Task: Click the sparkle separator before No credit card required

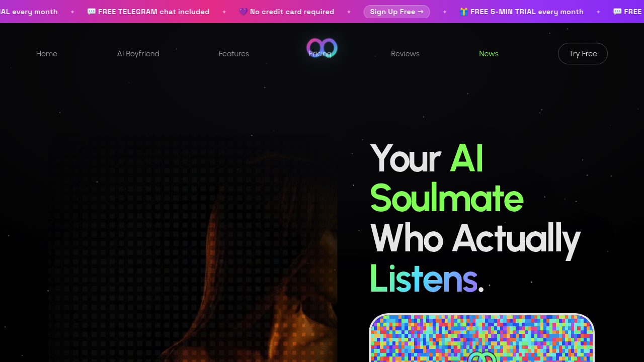Action: tap(224, 12)
